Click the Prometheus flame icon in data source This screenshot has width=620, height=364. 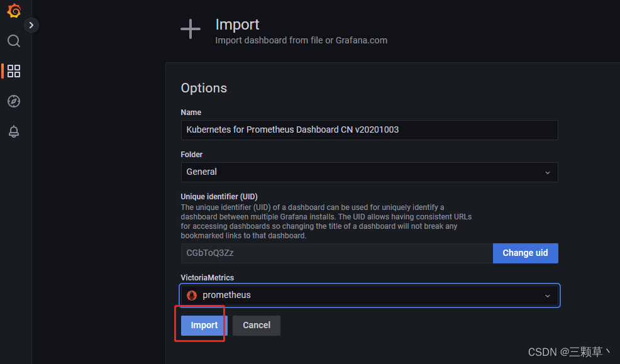pos(192,295)
